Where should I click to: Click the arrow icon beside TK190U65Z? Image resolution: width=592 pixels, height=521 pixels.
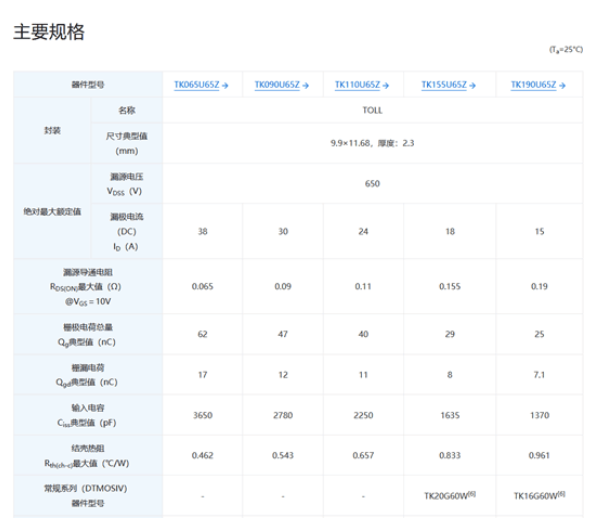pyautogui.click(x=562, y=86)
